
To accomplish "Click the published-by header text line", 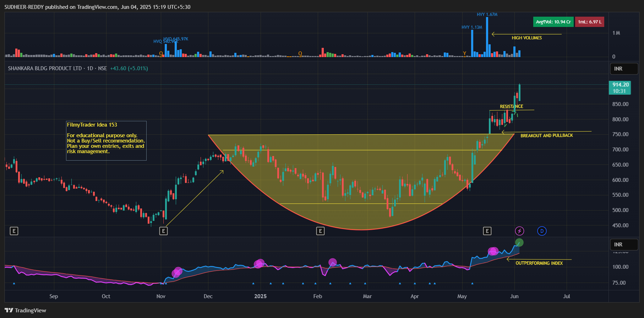I will click(97, 7).
